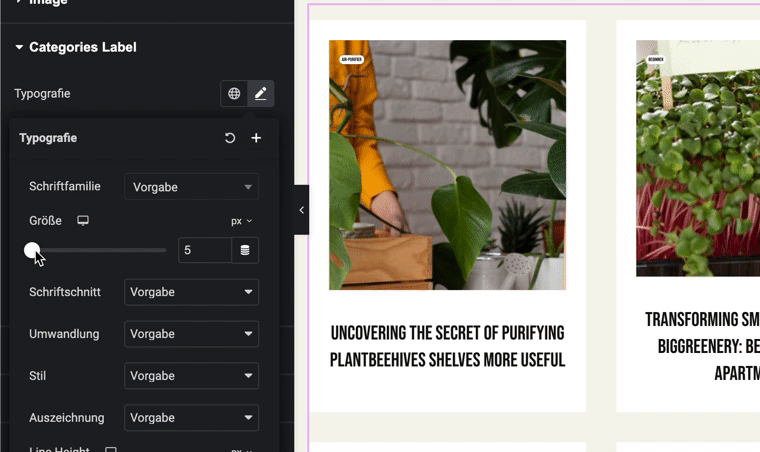Click the typography edit pencil icon
Image resolution: width=760 pixels, height=452 pixels.
click(261, 94)
